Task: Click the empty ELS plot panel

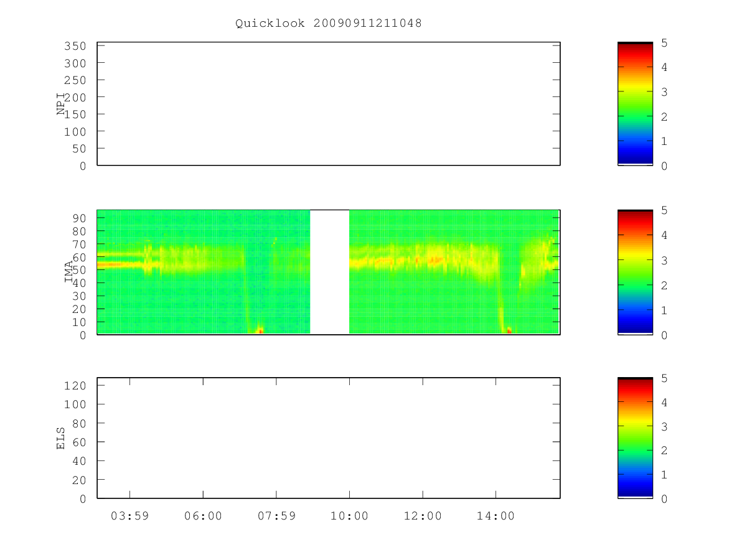Action: (x=329, y=438)
